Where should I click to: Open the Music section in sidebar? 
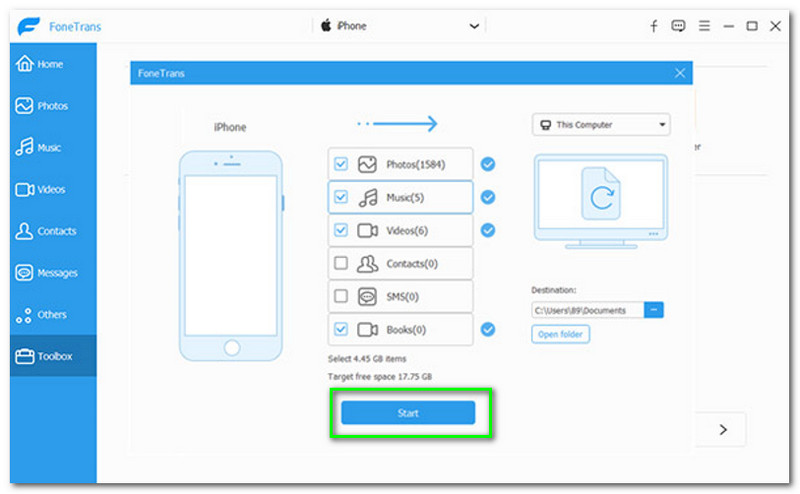(x=53, y=147)
